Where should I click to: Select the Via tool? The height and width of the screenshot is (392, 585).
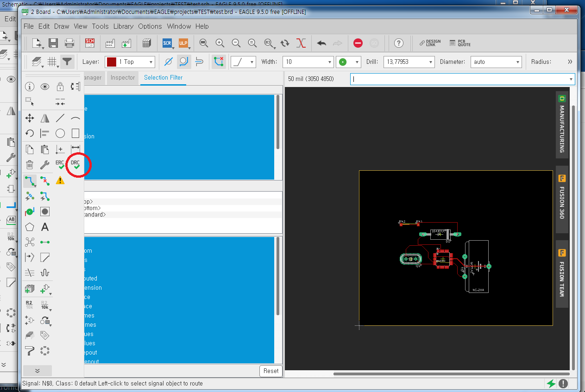pos(30,212)
